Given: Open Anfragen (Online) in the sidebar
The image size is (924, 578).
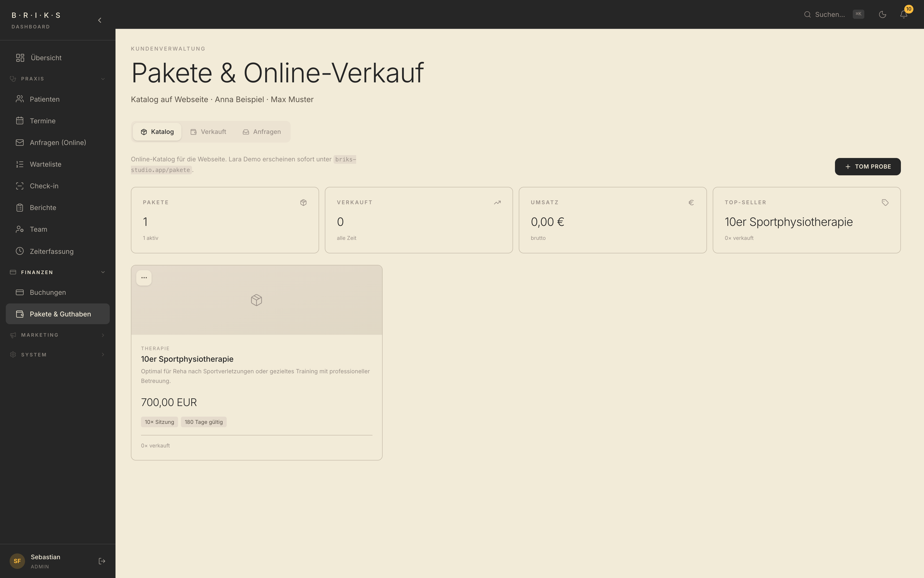Looking at the screenshot, I should [58, 143].
